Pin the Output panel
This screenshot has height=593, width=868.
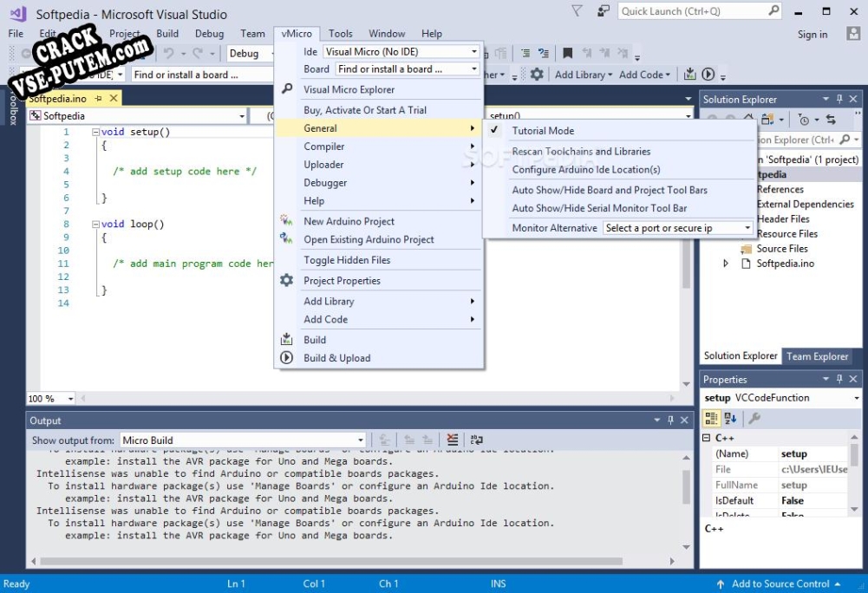click(x=670, y=420)
